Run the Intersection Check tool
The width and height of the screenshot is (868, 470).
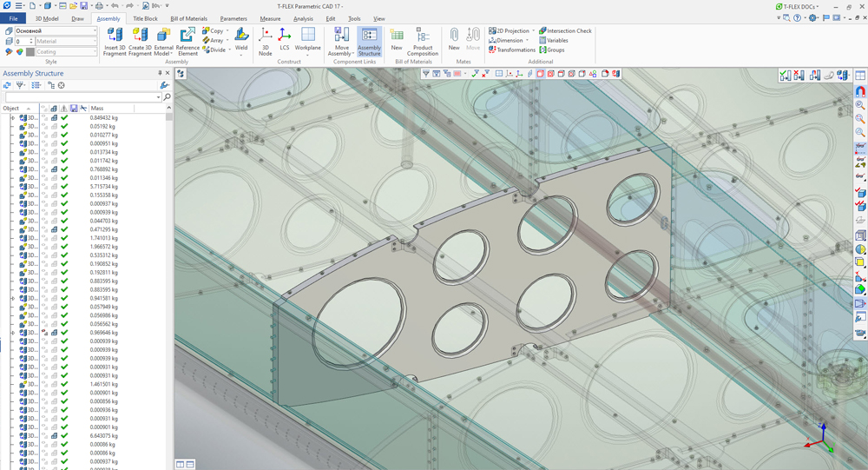565,31
